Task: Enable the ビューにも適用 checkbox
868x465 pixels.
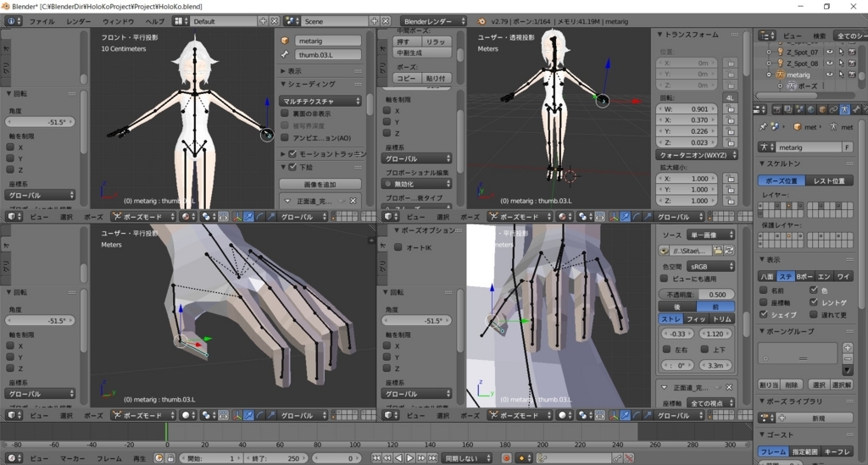Action: point(665,280)
